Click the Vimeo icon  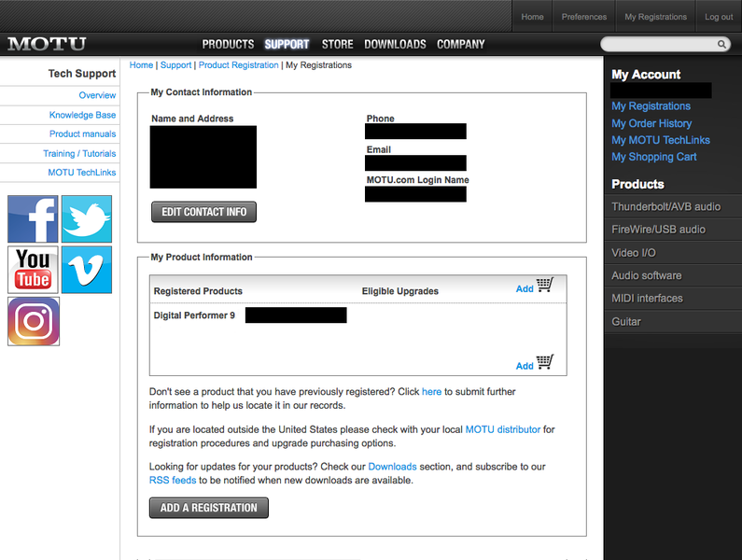tap(87, 270)
